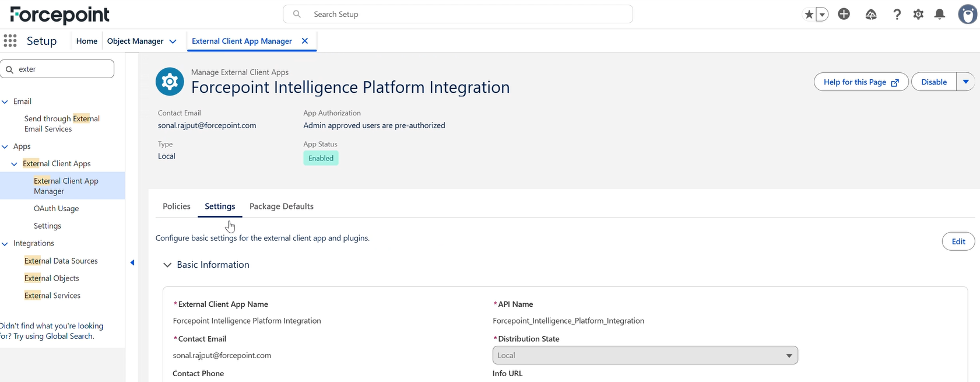The height and width of the screenshot is (382, 980).
Task: Open the Object Manager tab dropdown chevron
Action: click(173, 41)
